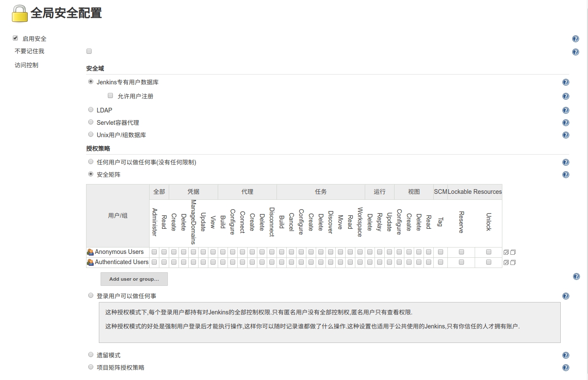This screenshot has height=380, width=588.
Task: Check ManageDomains for Authenticated Users
Action: pyautogui.click(x=193, y=262)
